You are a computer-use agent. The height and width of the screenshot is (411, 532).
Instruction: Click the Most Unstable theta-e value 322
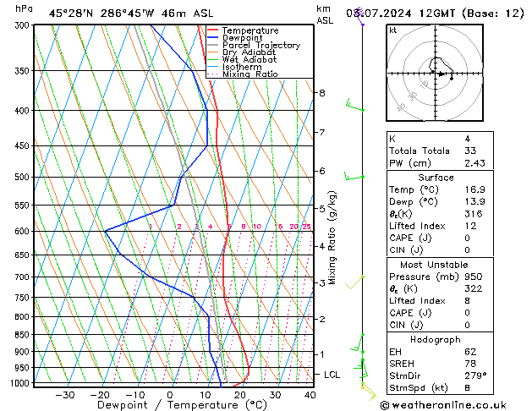(474, 288)
